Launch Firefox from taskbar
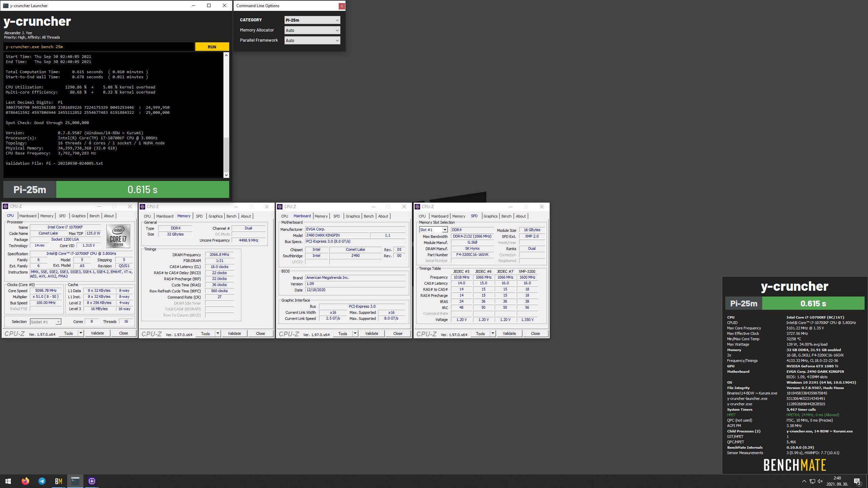The image size is (868, 488). (x=25, y=481)
